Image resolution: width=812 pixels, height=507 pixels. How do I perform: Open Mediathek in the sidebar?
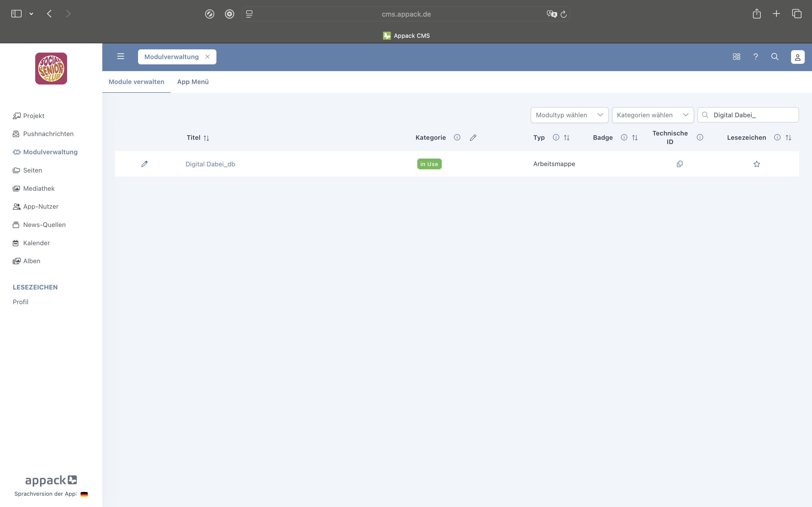click(39, 188)
